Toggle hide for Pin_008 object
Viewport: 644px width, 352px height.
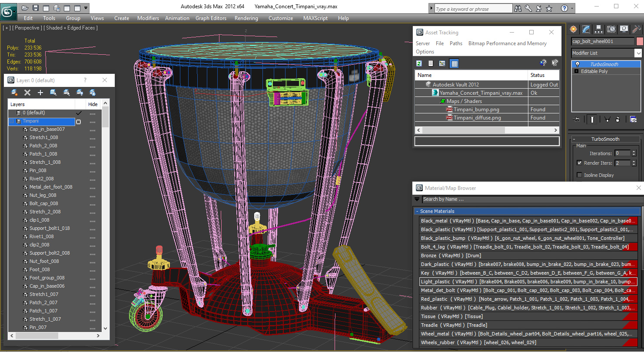pyautogui.click(x=93, y=171)
